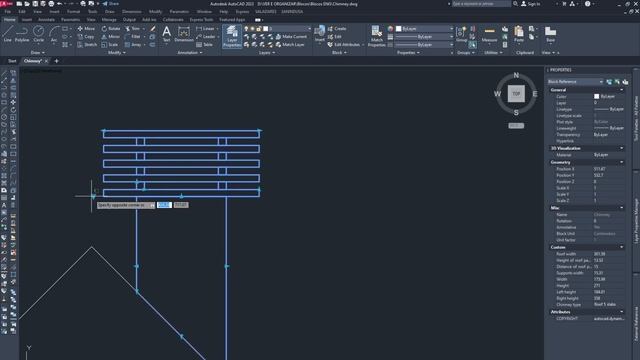
Task: Click the Base view tool
Action: (x=551, y=34)
